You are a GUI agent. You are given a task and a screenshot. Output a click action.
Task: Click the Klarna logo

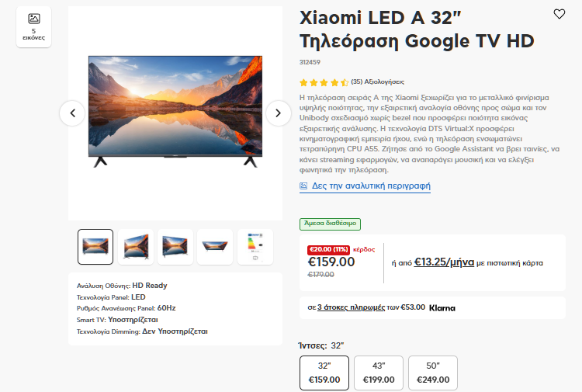pos(442,307)
